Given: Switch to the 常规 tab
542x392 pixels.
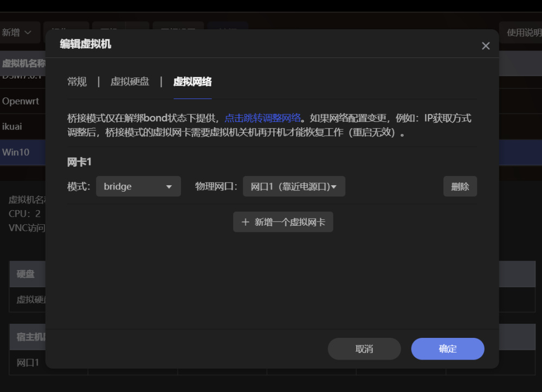Looking at the screenshot, I should [x=77, y=82].
